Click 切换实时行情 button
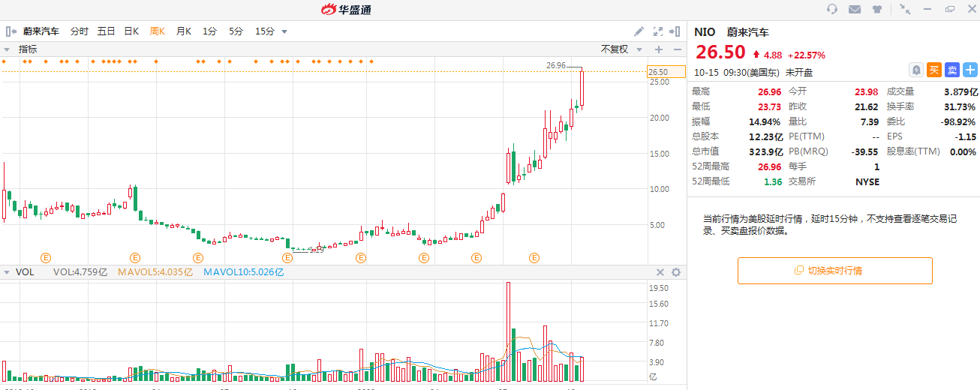The height and width of the screenshot is (390, 980). tap(834, 271)
